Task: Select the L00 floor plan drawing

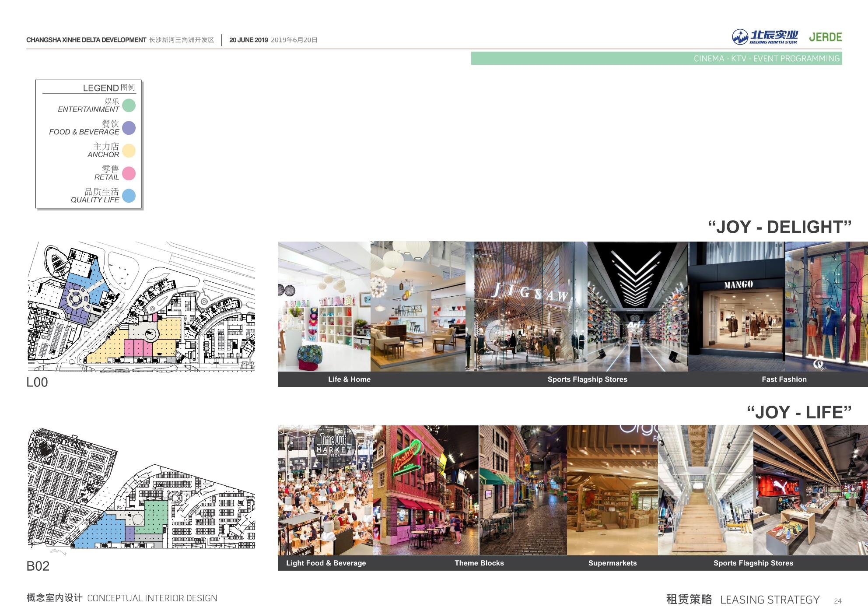Action: click(141, 307)
